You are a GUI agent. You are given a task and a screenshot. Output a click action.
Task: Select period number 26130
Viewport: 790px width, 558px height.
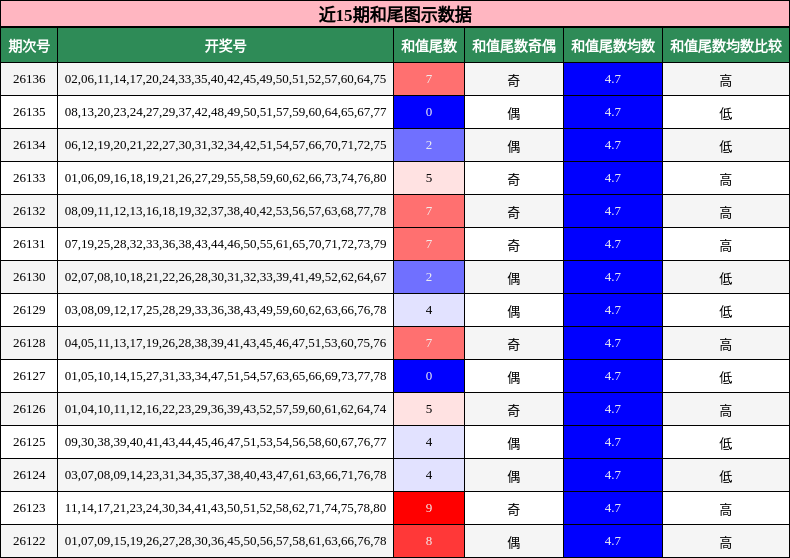pos(29,277)
